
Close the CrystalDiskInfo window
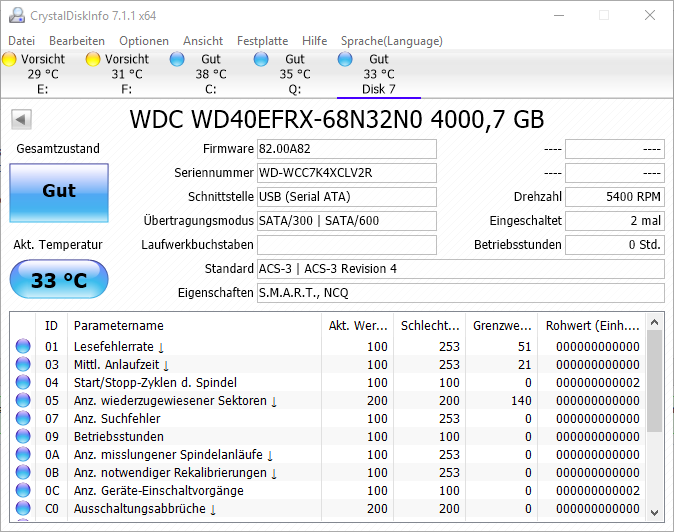pos(649,15)
